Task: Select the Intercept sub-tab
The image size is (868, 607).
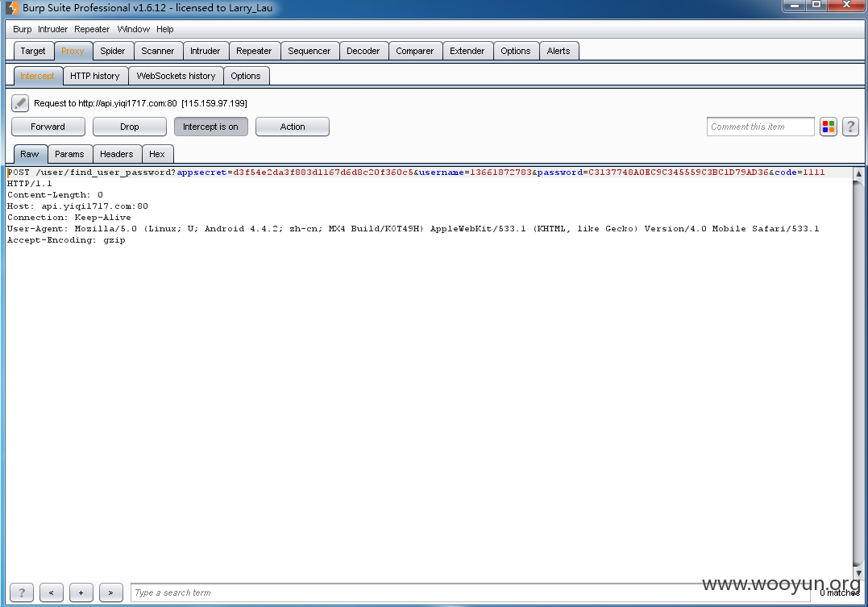Action: tap(37, 76)
